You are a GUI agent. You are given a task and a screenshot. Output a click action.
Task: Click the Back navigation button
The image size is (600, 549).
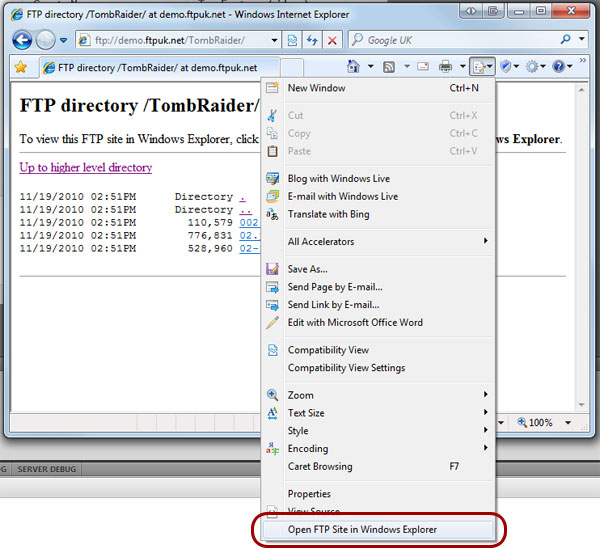[22, 40]
